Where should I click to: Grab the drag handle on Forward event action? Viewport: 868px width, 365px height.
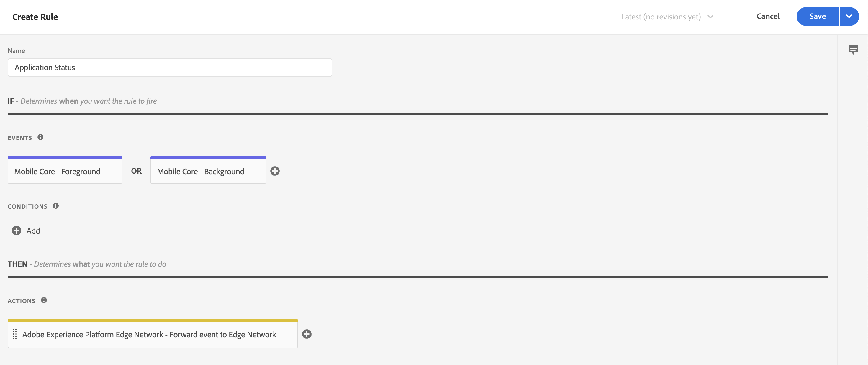[x=15, y=334]
